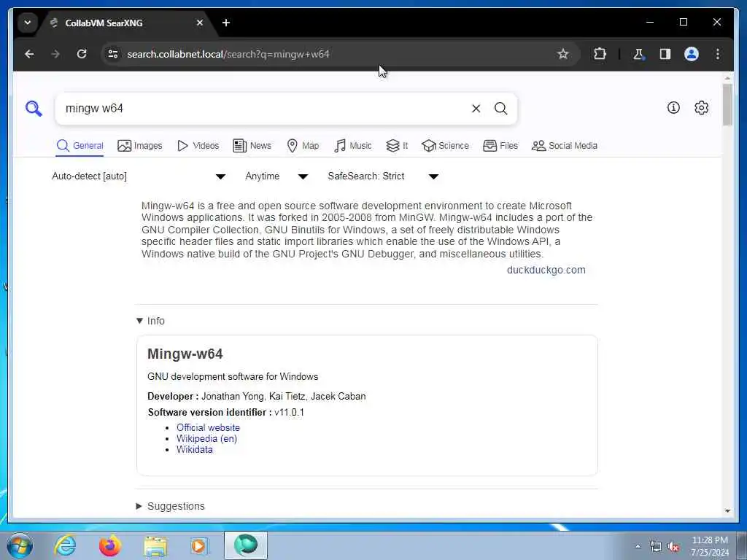Open the Anytime time range dropdown

coord(276,176)
